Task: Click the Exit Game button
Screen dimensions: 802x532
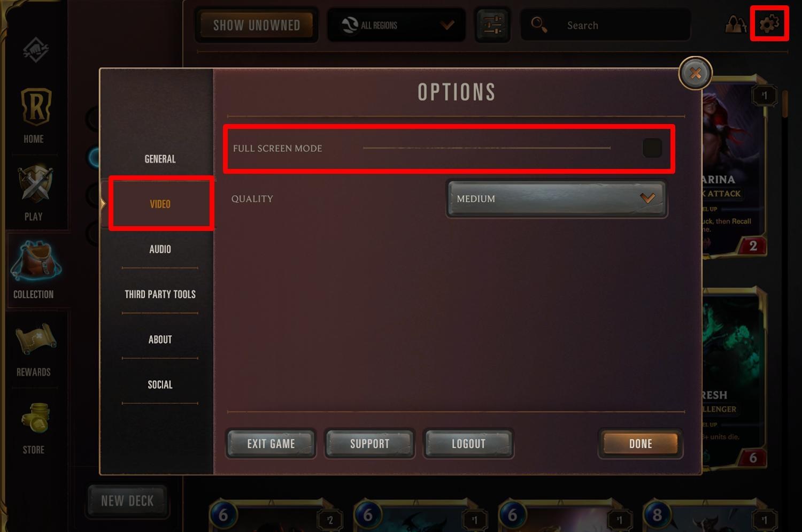Action: point(271,444)
